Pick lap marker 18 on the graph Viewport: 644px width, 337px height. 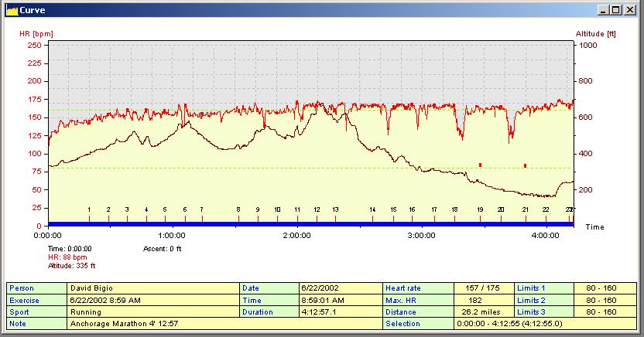tap(454, 210)
